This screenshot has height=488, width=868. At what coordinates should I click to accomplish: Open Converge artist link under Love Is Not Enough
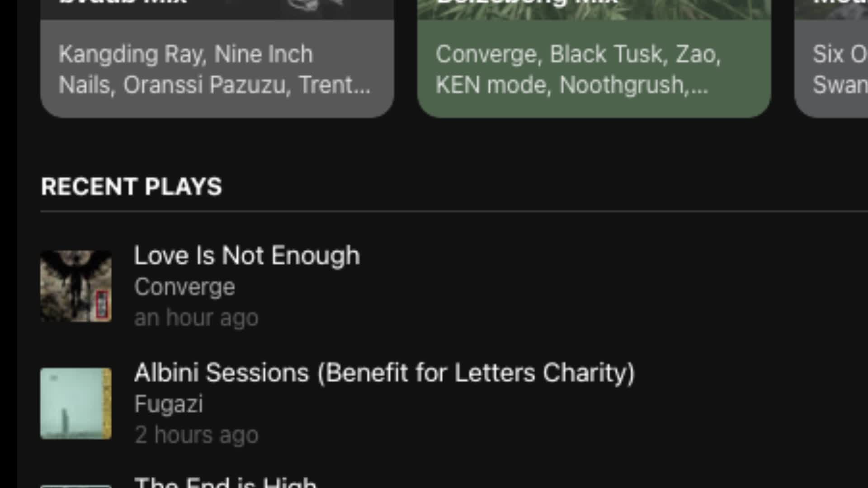pos(184,287)
